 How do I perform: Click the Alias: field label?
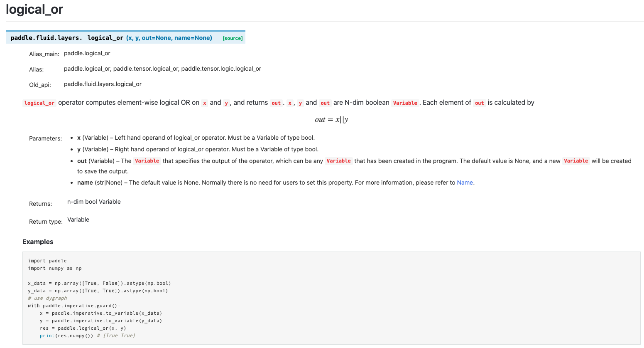(36, 69)
